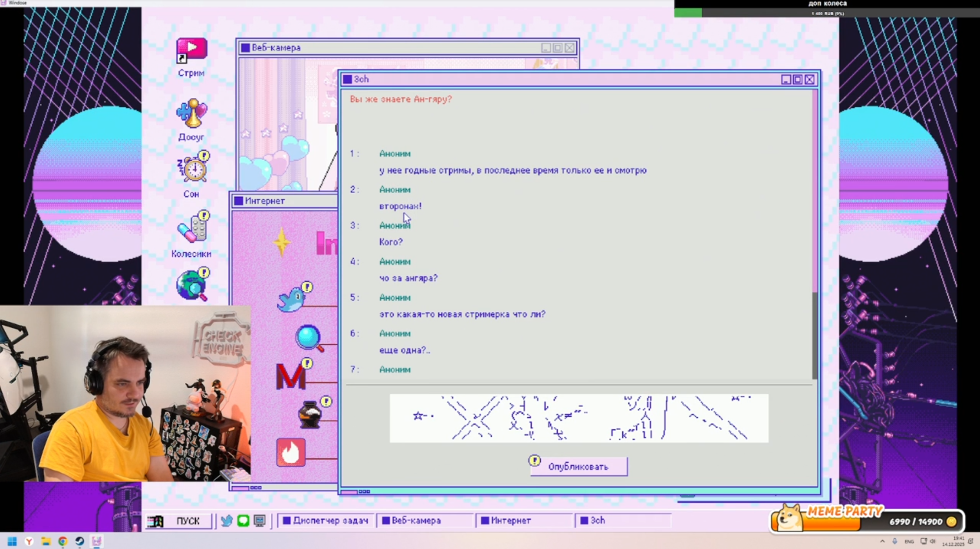Click the dark jar icon
This screenshot has width=980, height=549.
(310, 415)
